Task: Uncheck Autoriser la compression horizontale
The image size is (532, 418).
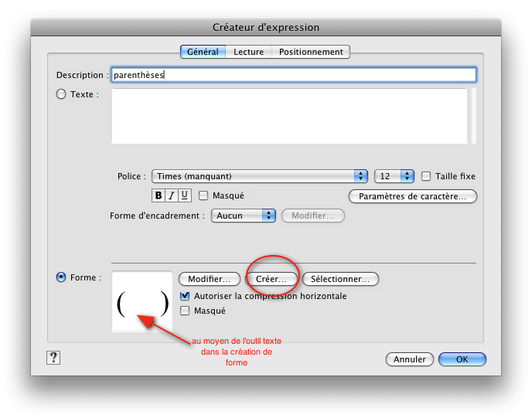Action: [185, 296]
